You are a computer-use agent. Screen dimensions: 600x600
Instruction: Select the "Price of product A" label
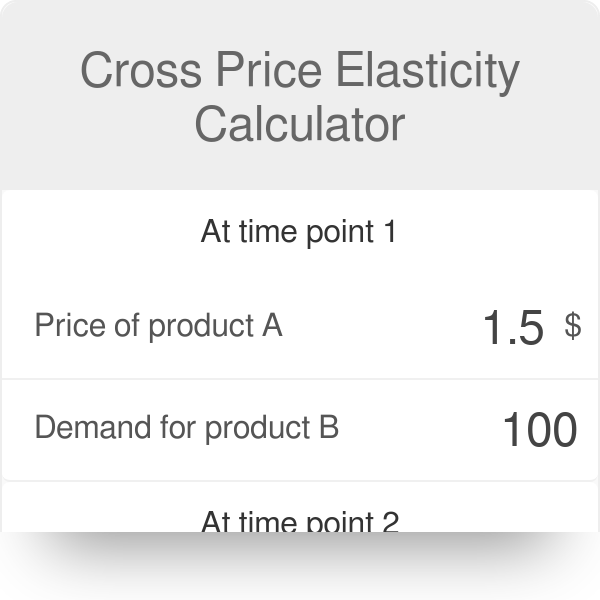click(158, 326)
